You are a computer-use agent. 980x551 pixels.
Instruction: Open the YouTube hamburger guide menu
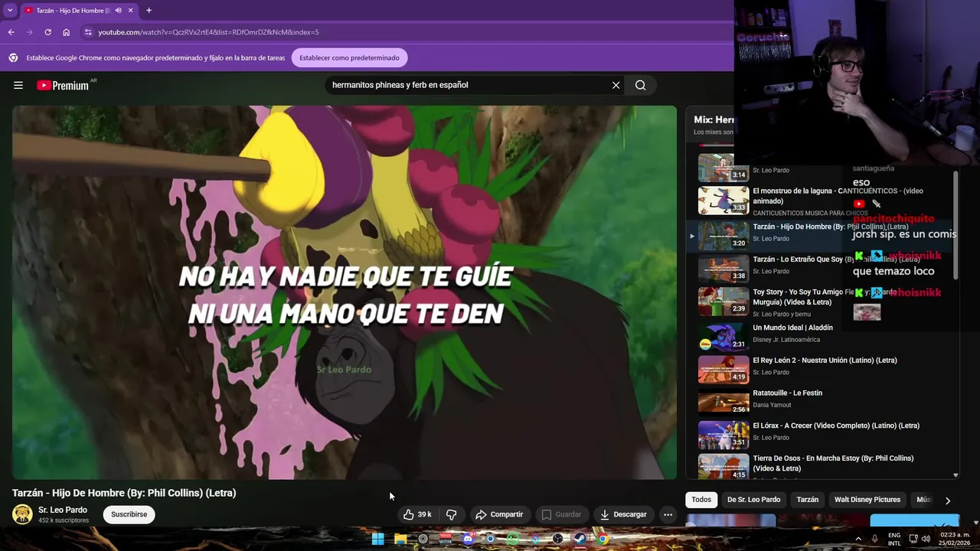[x=18, y=85]
